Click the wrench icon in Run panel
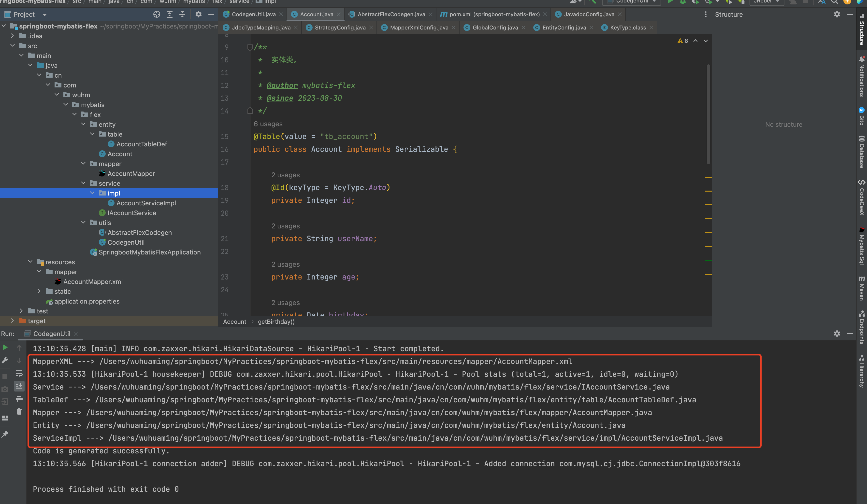 point(5,360)
